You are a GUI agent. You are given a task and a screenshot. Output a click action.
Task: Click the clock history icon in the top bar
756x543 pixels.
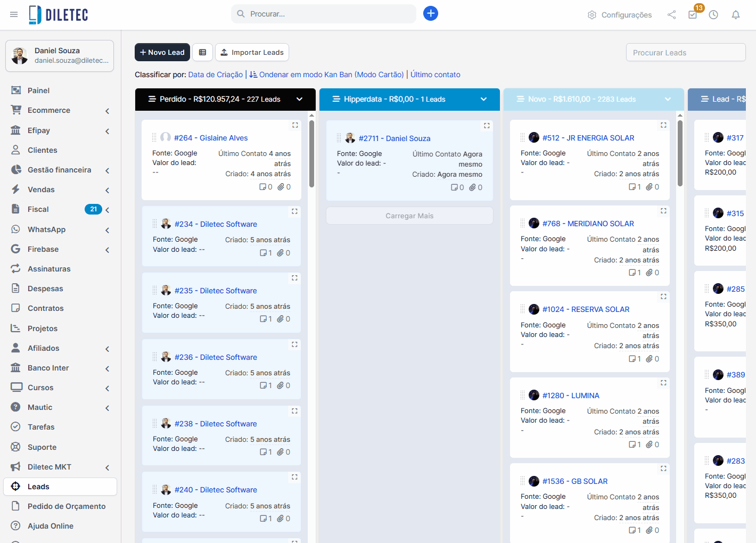tap(713, 15)
